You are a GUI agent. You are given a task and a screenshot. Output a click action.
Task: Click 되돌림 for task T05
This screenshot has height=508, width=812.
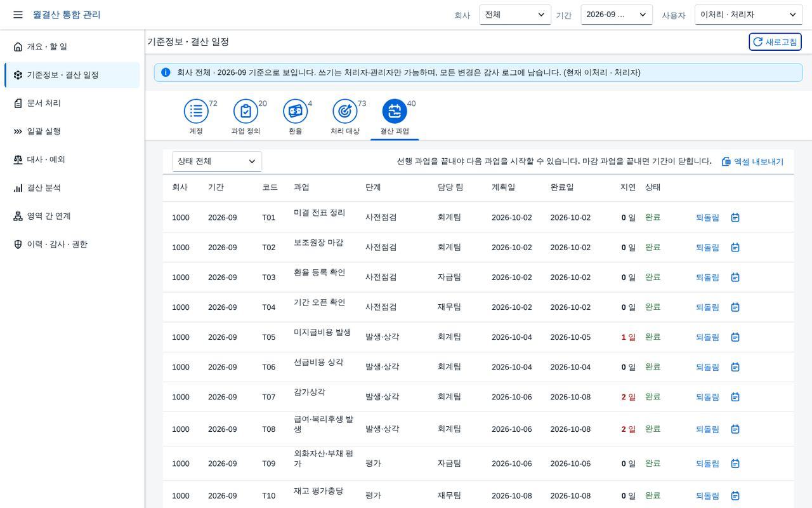pos(707,337)
